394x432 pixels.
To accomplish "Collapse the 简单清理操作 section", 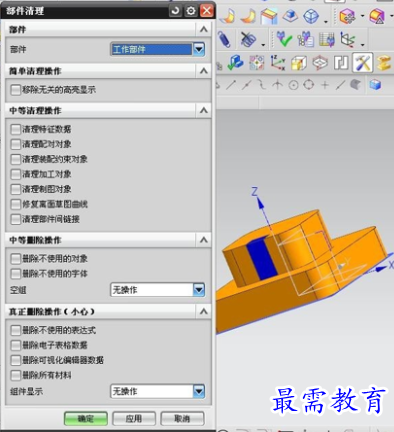I will [204, 71].
